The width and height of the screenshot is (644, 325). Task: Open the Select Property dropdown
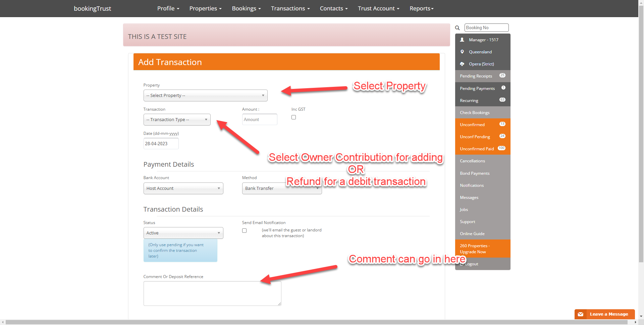pyautogui.click(x=205, y=96)
